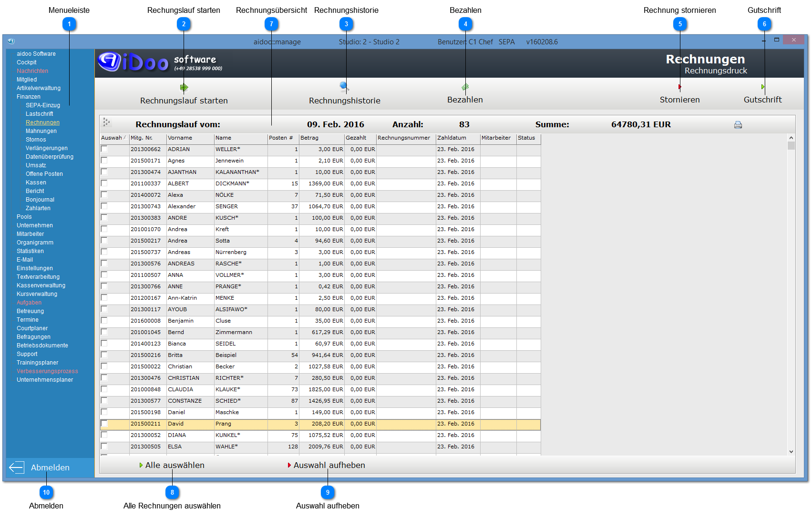Click the aidoo app icon in title bar

coord(11,41)
